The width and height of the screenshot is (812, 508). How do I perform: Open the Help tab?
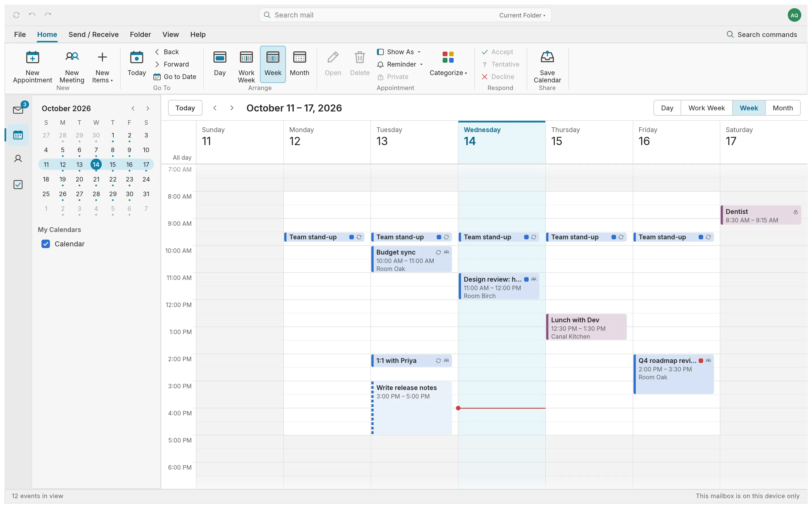[x=198, y=34]
